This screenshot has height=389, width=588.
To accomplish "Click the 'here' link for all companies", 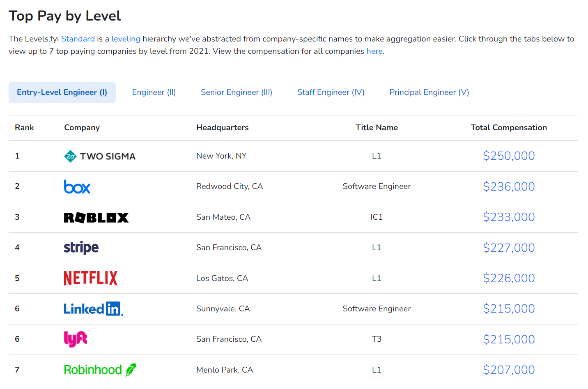I will coord(374,51).
